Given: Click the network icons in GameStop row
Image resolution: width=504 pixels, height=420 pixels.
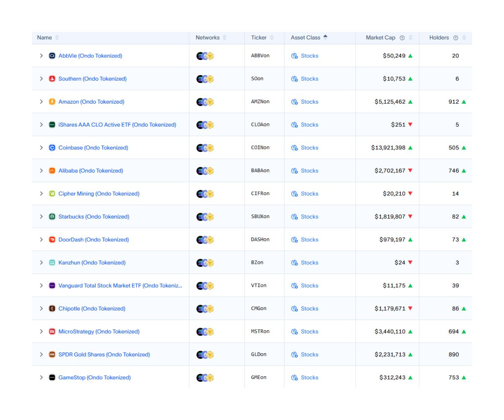Looking at the screenshot, I should (205, 378).
